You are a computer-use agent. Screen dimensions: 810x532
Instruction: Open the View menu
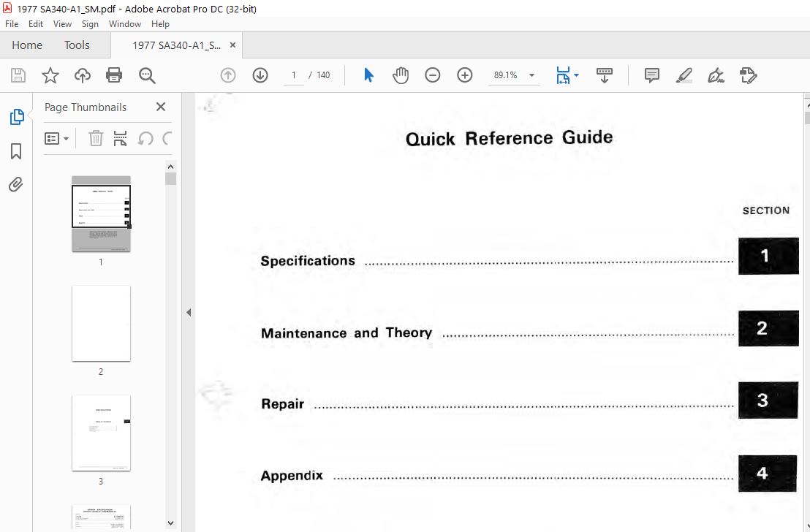point(62,24)
